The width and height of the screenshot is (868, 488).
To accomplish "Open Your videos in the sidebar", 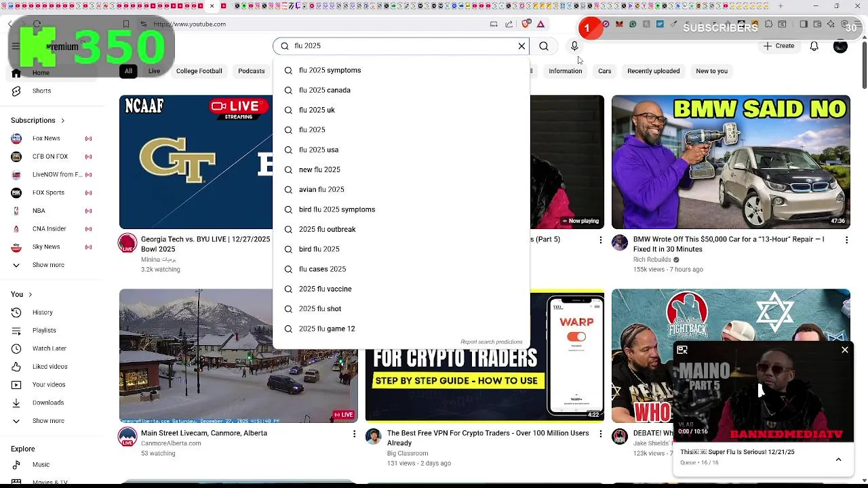I will [51, 384].
